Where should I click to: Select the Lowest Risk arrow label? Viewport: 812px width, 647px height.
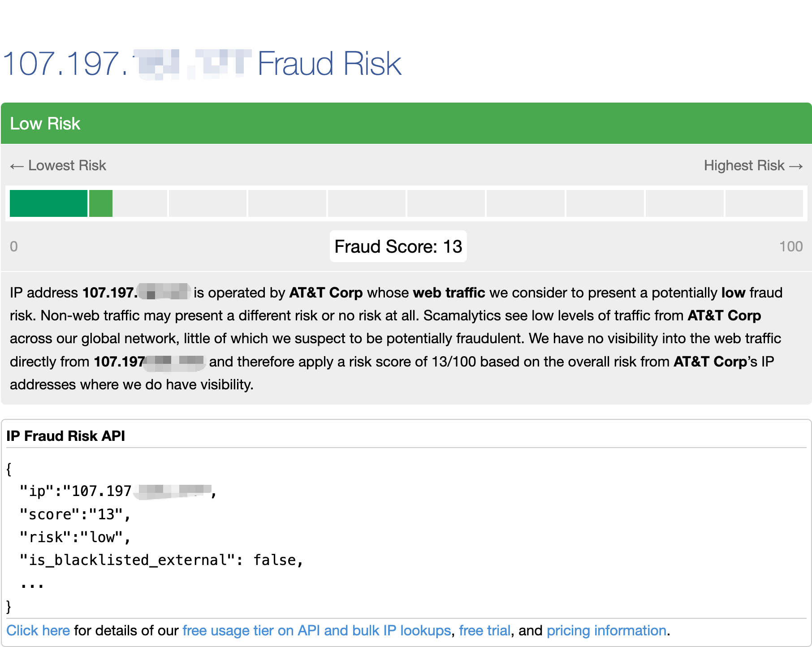tap(58, 166)
